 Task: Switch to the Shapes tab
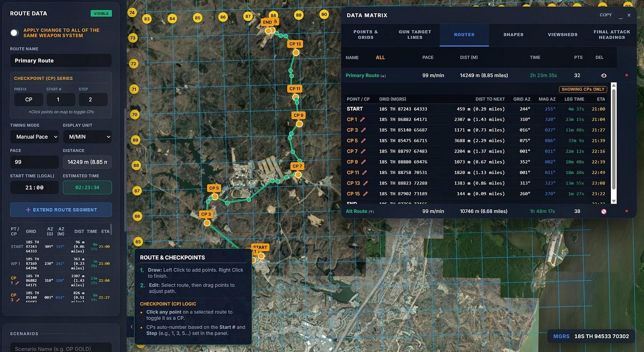[x=513, y=35]
